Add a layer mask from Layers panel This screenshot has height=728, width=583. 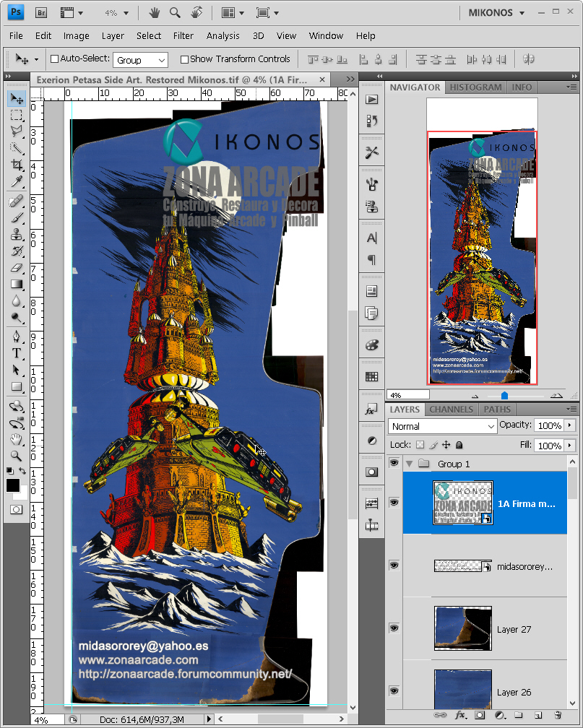coord(479,715)
